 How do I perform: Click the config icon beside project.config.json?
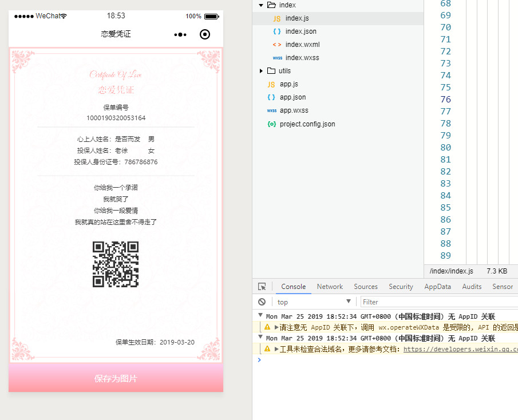point(271,124)
